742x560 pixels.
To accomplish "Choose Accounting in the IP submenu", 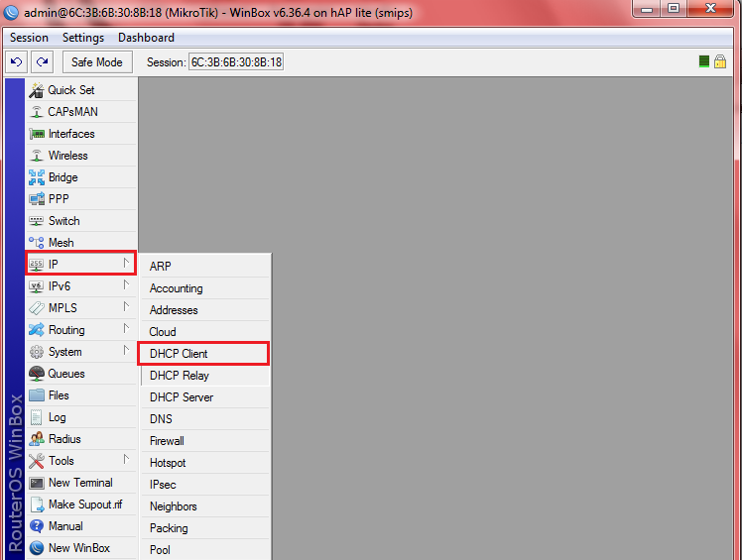I will tap(205, 288).
